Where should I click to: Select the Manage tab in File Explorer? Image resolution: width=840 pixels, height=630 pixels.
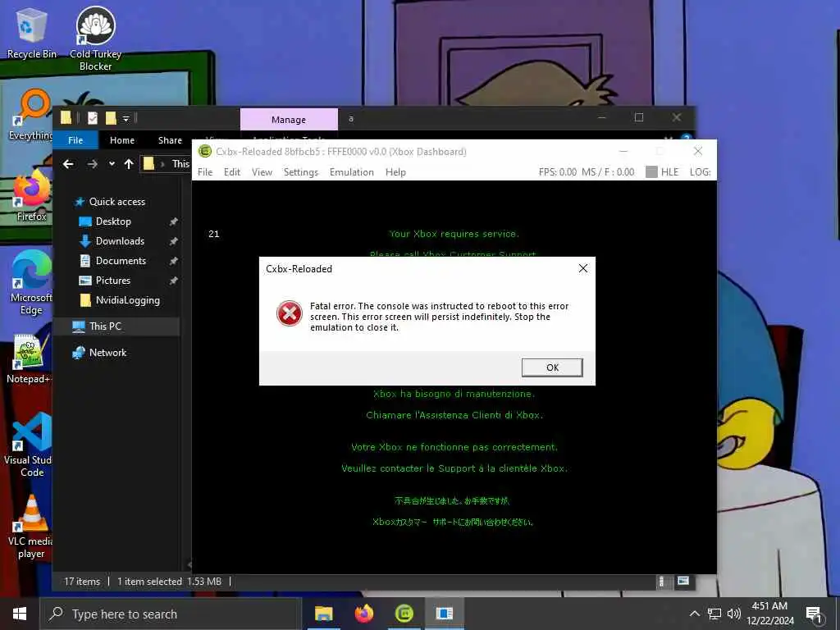coord(289,120)
